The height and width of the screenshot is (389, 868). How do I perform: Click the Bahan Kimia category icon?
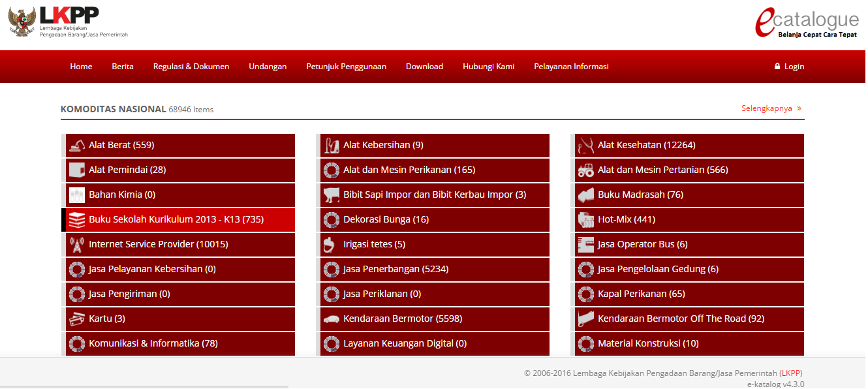(x=77, y=195)
